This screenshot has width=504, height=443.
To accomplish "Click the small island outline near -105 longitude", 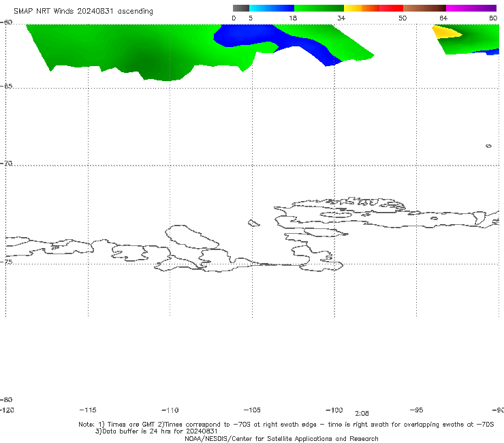I will [x=253, y=223].
